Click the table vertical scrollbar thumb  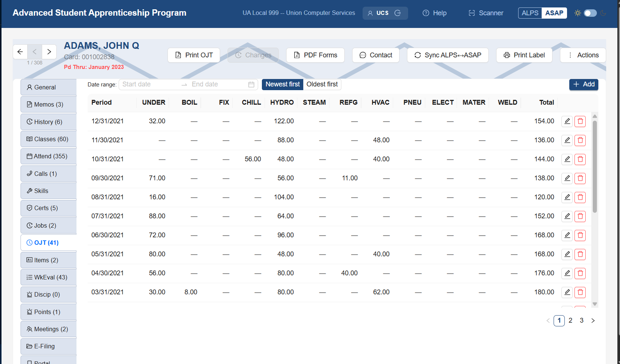click(595, 167)
